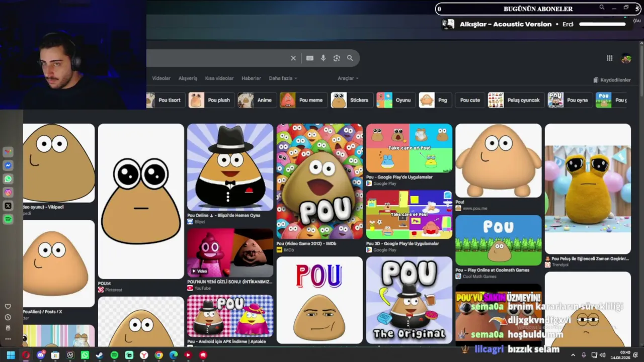644x362 pixels.
Task: Clear the Google search box text
Action: 293,58
